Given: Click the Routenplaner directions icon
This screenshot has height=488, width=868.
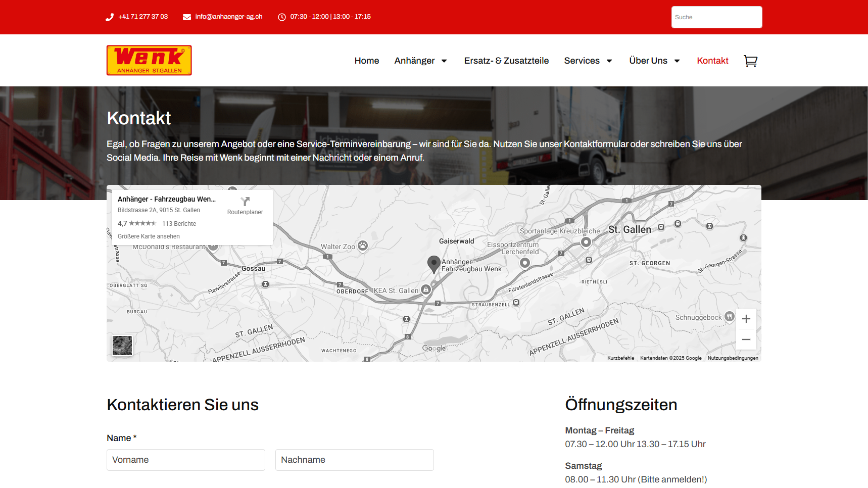Looking at the screenshot, I should pos(245,202).
